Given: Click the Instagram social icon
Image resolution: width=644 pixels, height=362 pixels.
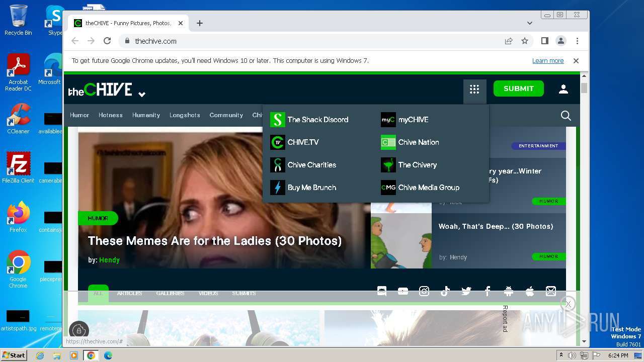Looking at the screenshot, I should (x=424, y=291).
